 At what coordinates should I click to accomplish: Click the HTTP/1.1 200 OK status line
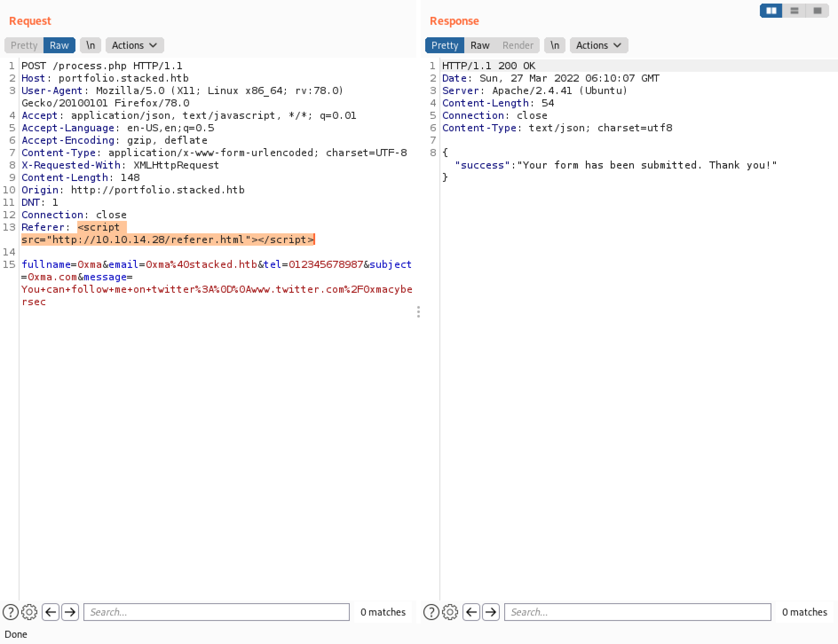[489, 66]
